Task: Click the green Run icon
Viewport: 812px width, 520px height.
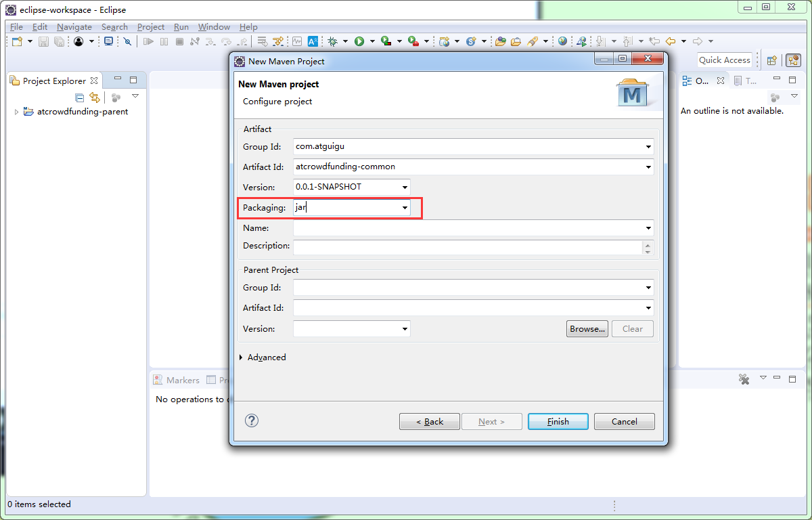Action: point(359,41)
